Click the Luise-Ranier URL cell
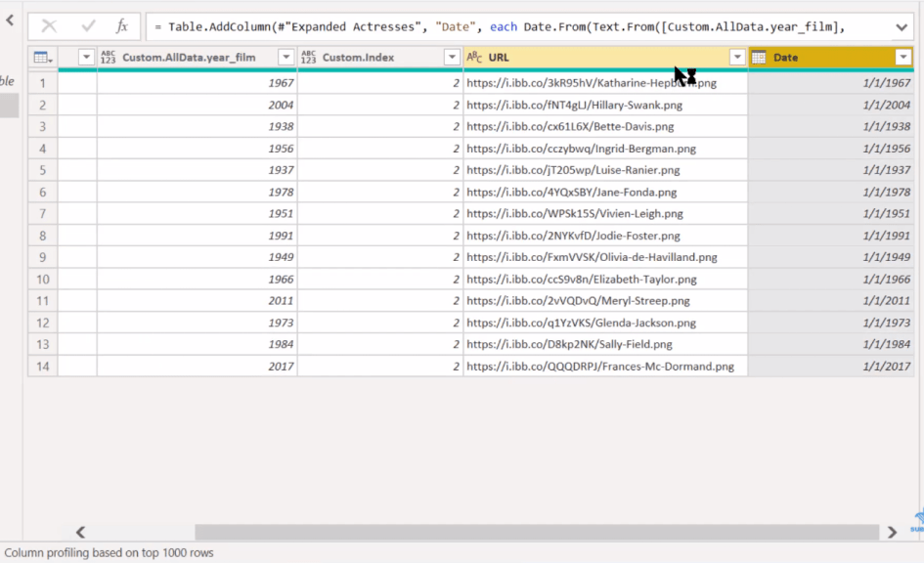Screen dimensions: 924x563 (605, 170)
